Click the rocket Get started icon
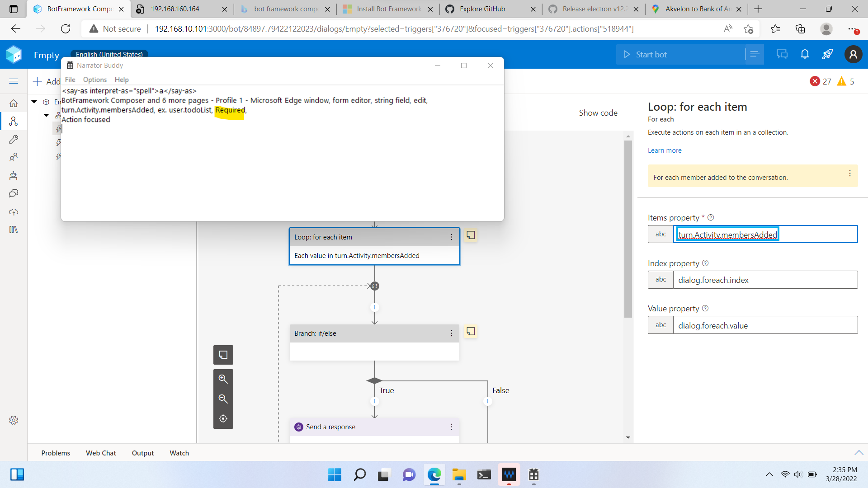Image resolution: width=868 pixels, height=488 pixels. click(827, 55)
